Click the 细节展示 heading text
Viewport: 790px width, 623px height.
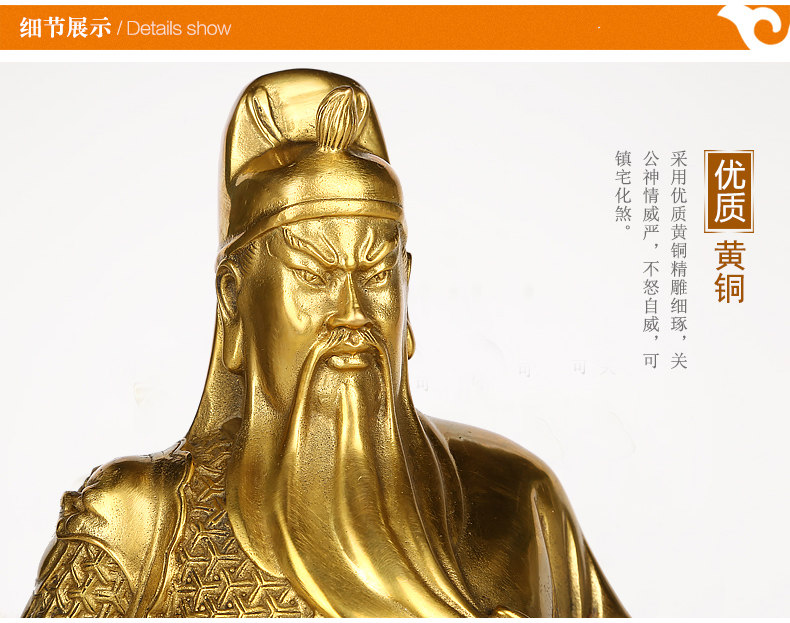click(x=65, y=28)
